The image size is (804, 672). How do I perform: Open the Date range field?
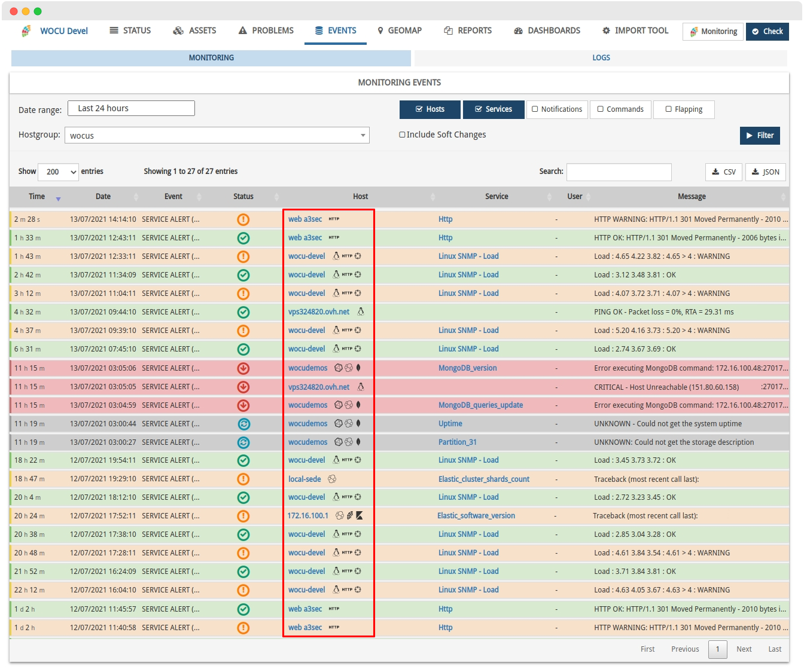[131, 108]
